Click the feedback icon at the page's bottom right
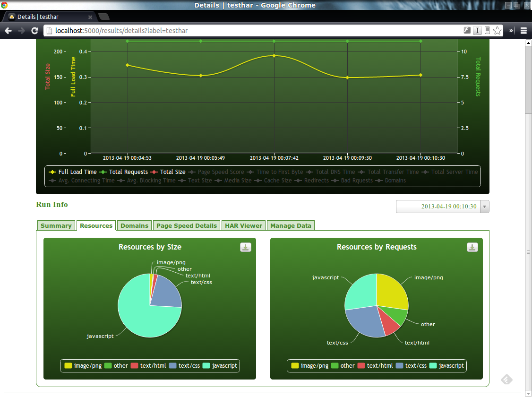Image resolution: width=532 pixels, height=397 pixels. (506, 380)
